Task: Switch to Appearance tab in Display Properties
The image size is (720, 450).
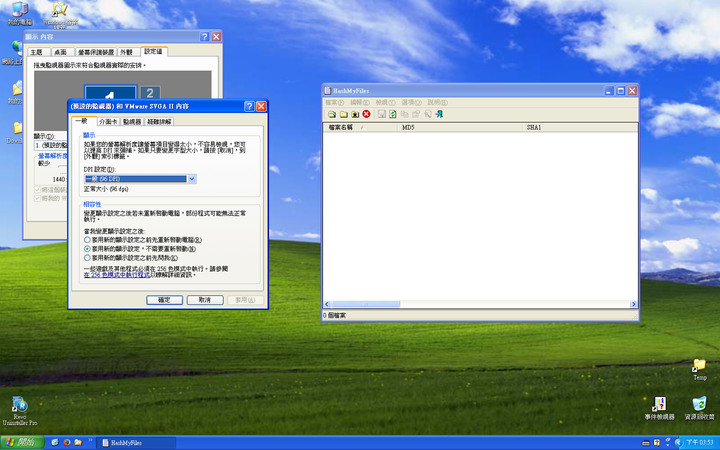Action: pos(127,52)
